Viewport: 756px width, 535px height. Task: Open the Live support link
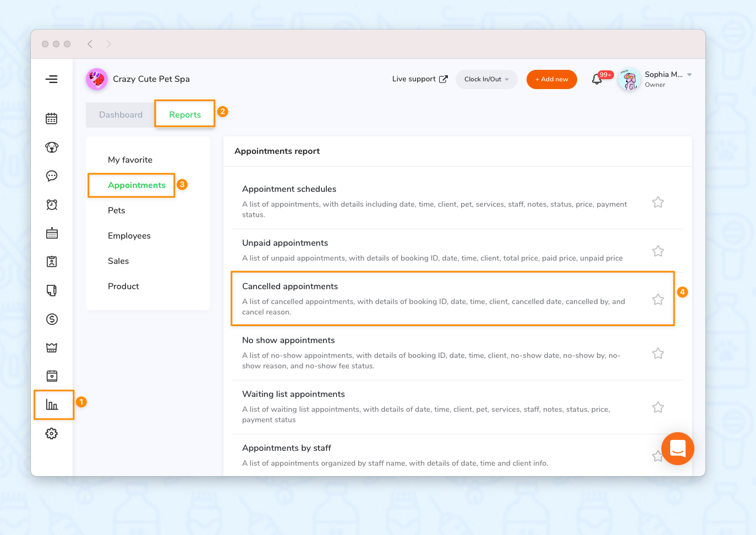coord(420,79)
